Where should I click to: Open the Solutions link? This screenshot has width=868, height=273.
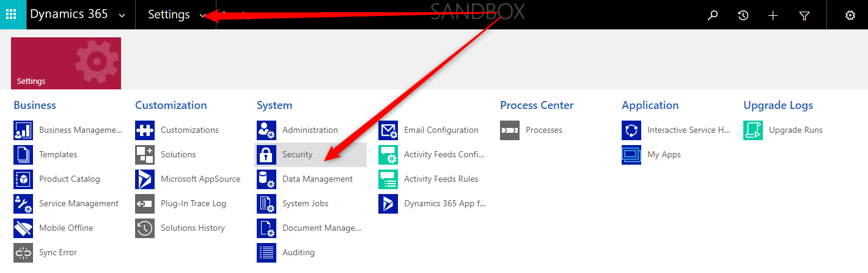coord(178,155)
